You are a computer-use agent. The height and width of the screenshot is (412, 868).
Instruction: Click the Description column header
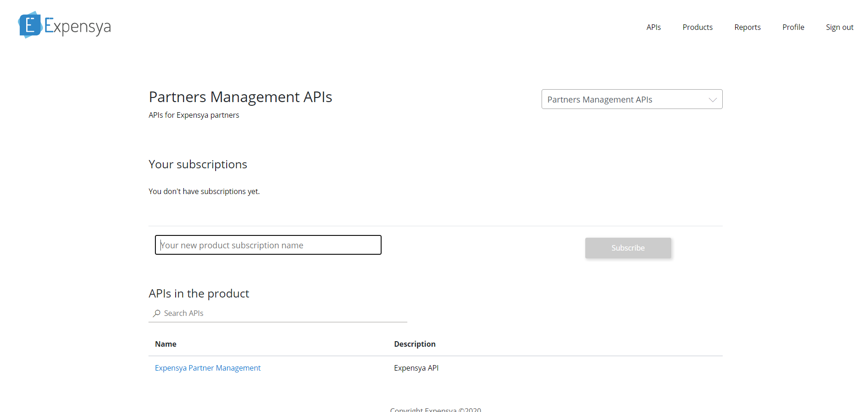point(415,344)
